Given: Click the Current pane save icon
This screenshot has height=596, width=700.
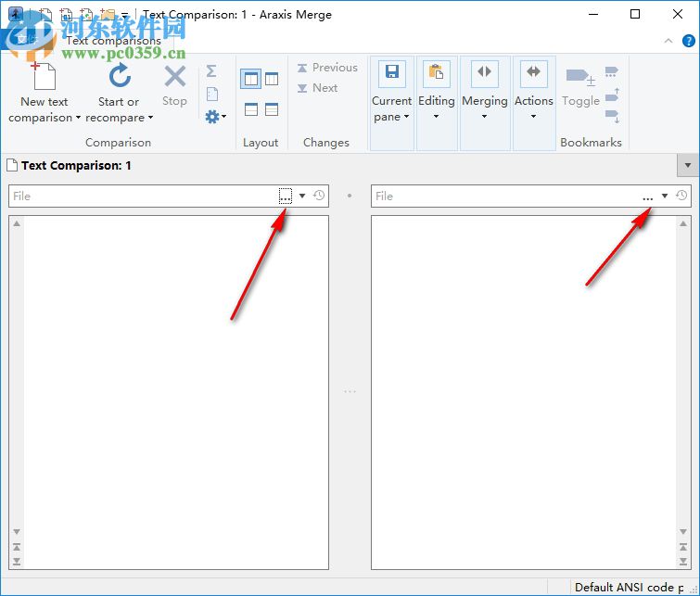Looking at the screenshot, I should click(x=392, y=72).
